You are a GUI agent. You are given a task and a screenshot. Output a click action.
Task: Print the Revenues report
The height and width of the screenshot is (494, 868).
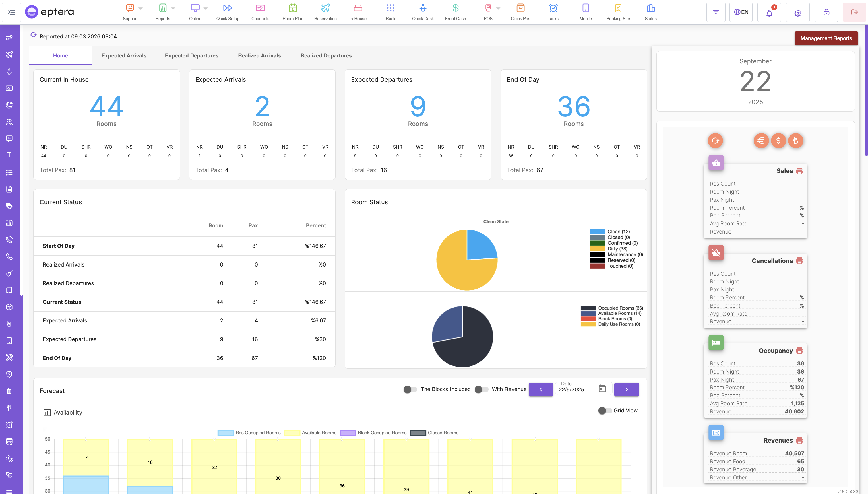point(799,441)
